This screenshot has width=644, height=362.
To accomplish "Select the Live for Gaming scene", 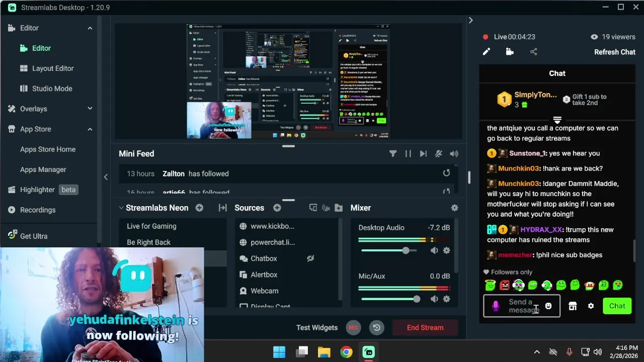I will (151, 226).
